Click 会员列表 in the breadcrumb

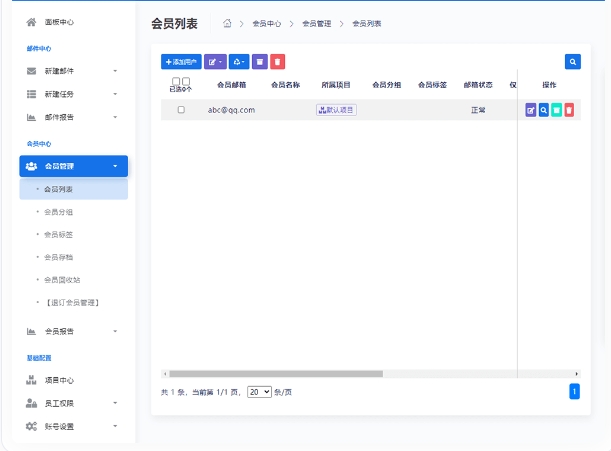pos(367,24)
